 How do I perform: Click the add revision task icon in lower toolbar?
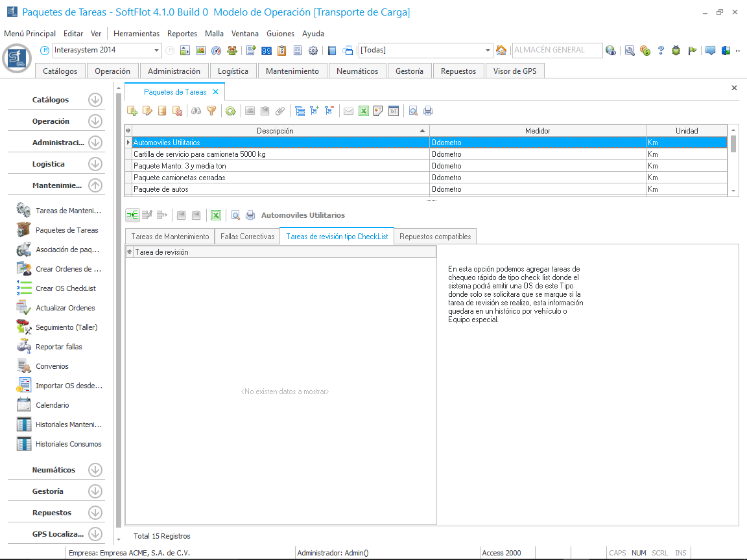tap(132, 215)
